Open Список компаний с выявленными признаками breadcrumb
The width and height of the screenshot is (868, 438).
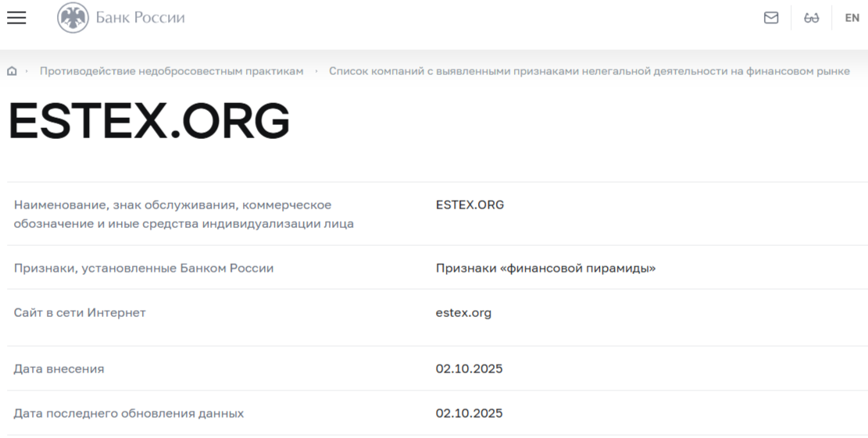tap(589, 71)
